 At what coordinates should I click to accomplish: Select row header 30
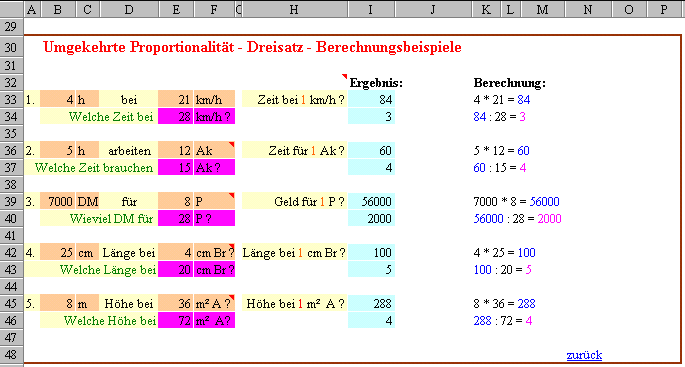pyautogui.click(x=11, y=47)
